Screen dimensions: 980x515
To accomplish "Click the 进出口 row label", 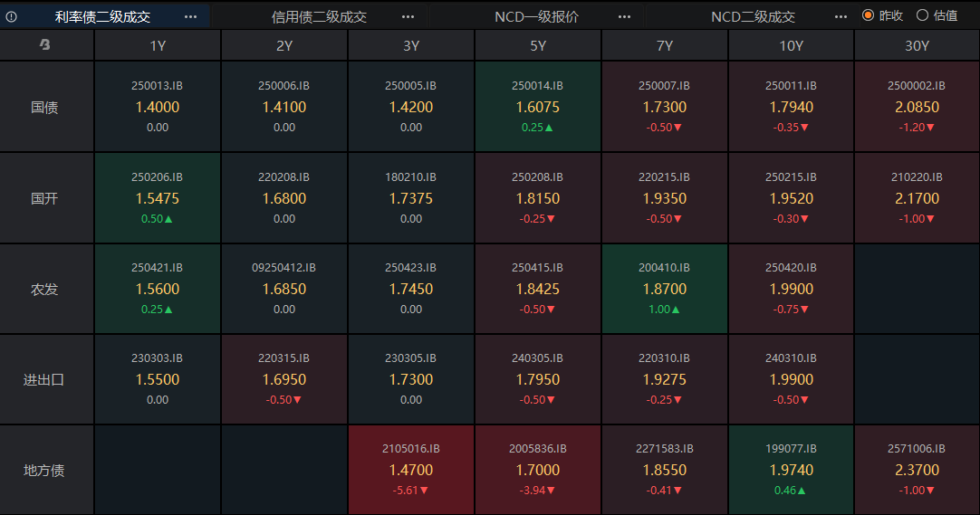I will pyautogui.click(x=44, y=379).
